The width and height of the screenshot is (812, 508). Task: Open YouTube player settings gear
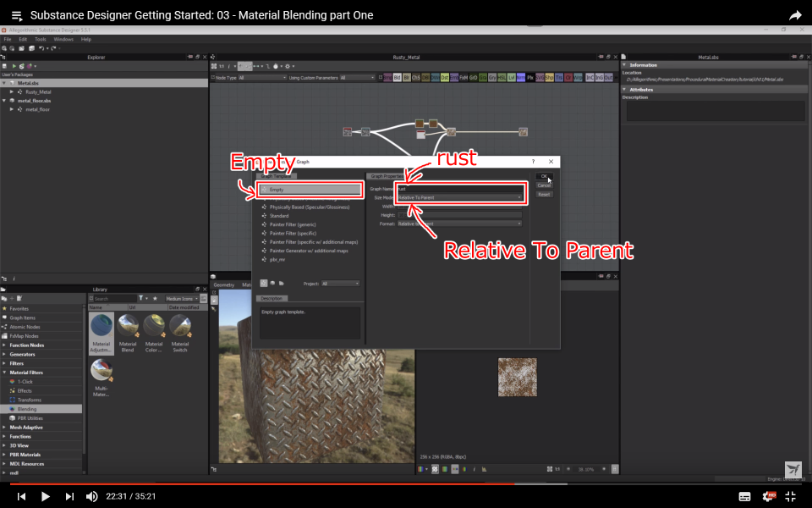pos(769,497)
